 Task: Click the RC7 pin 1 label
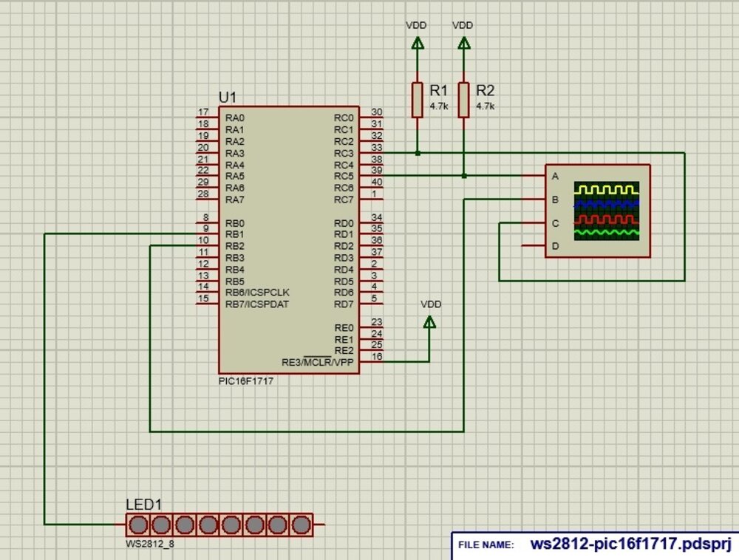[344, 199]
